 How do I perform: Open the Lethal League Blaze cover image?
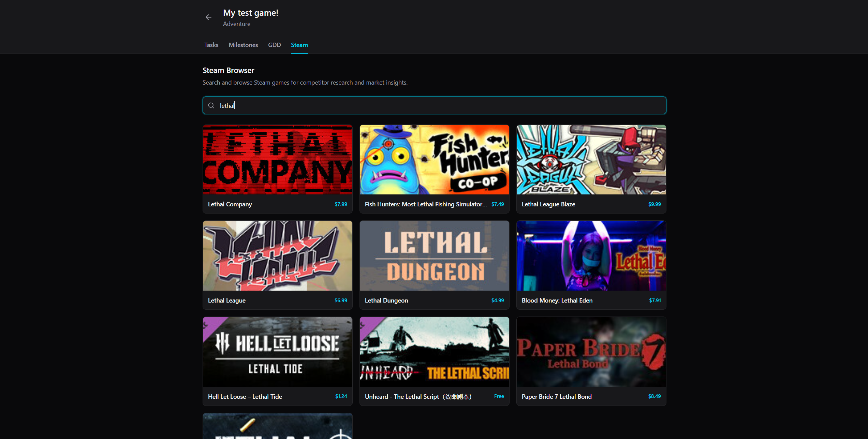click(x=591, y=160)
